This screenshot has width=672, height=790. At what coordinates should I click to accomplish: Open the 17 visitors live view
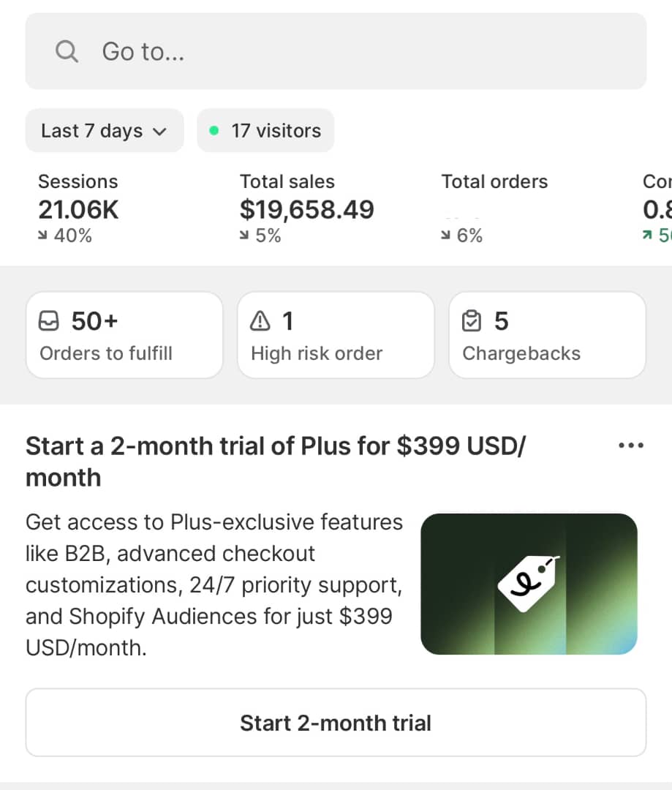point(276,131)
